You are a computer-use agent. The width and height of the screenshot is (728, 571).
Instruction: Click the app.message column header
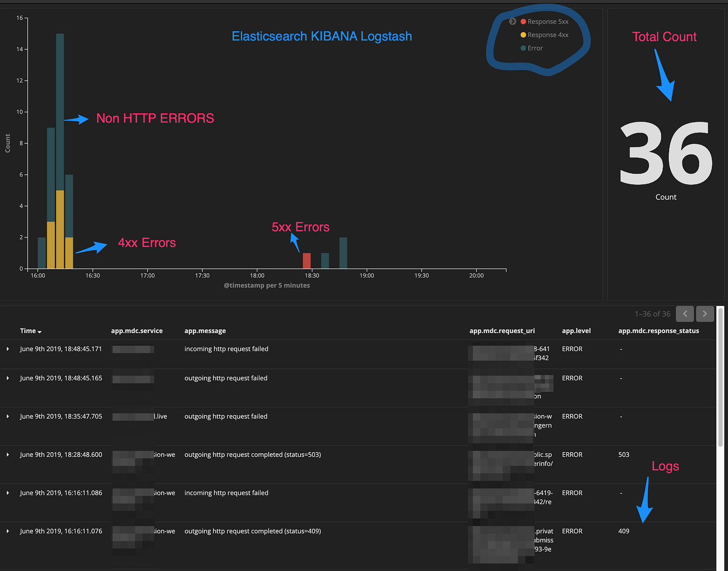coord(205,330)
